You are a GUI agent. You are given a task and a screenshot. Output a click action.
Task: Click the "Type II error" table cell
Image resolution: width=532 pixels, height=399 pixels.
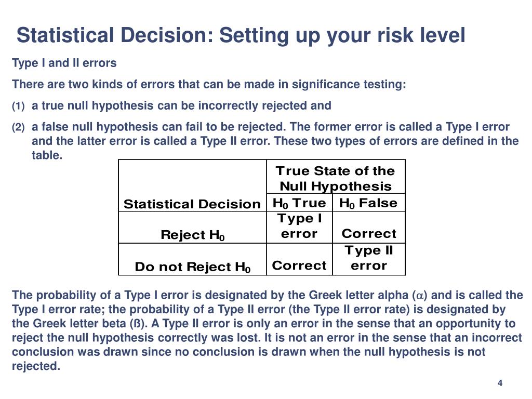click(369, 258)
